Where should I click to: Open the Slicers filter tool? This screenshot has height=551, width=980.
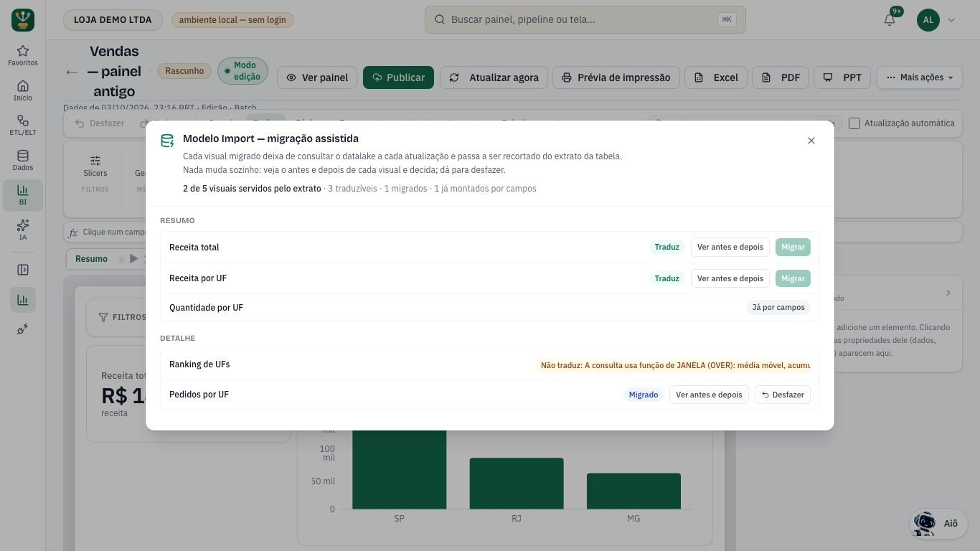tap(95, 166)
